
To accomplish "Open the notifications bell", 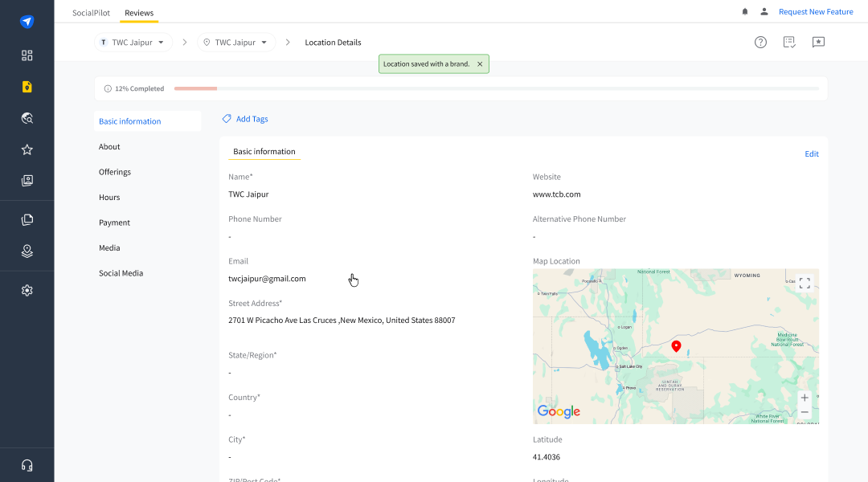I will click(745, 12).
